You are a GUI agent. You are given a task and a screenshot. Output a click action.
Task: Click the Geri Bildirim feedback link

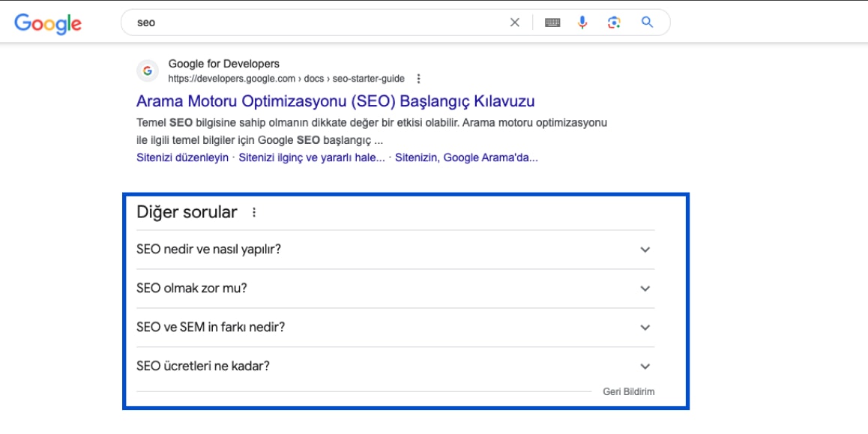(629, 392)
